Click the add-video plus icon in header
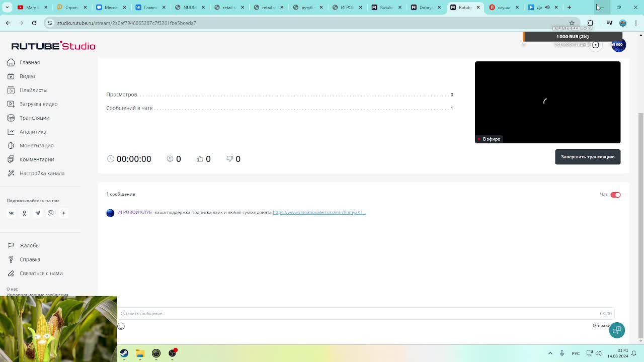This screenshot has width=644, height=362. point(596,45)
